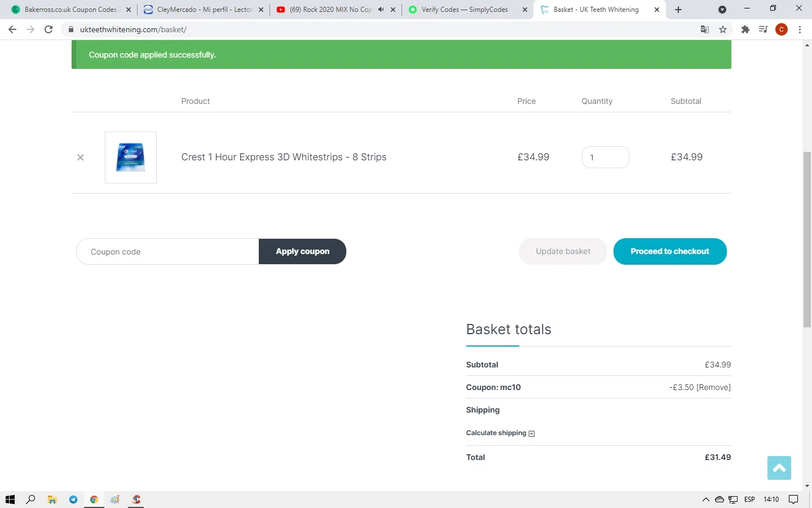Click the Coupon code input field

tap(167, 252)
